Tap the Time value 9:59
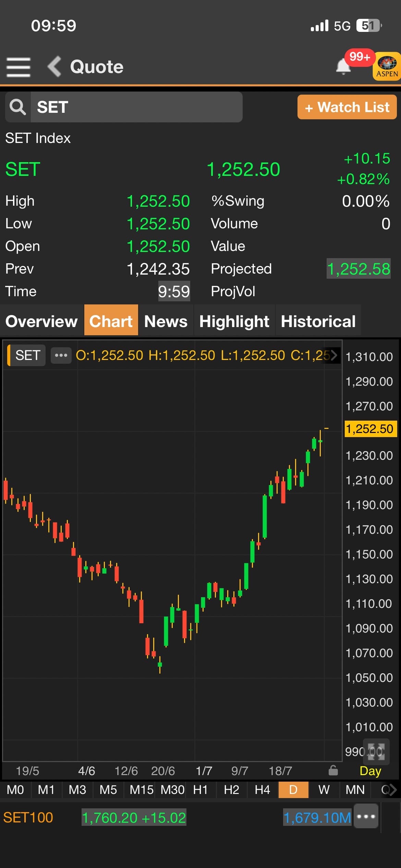This screenshot has width=401, height=868. click(x=174, y=291)
